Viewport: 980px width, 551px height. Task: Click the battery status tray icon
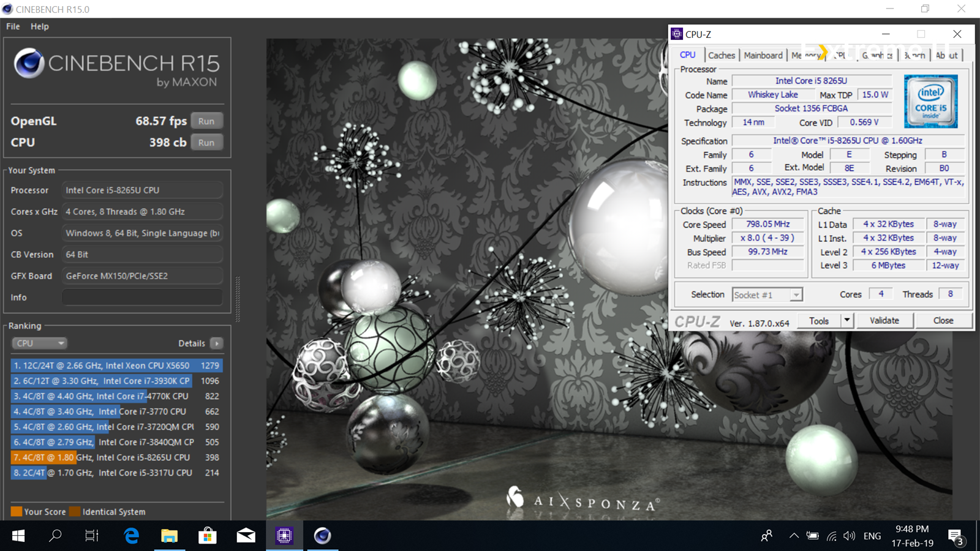[812, 536]
